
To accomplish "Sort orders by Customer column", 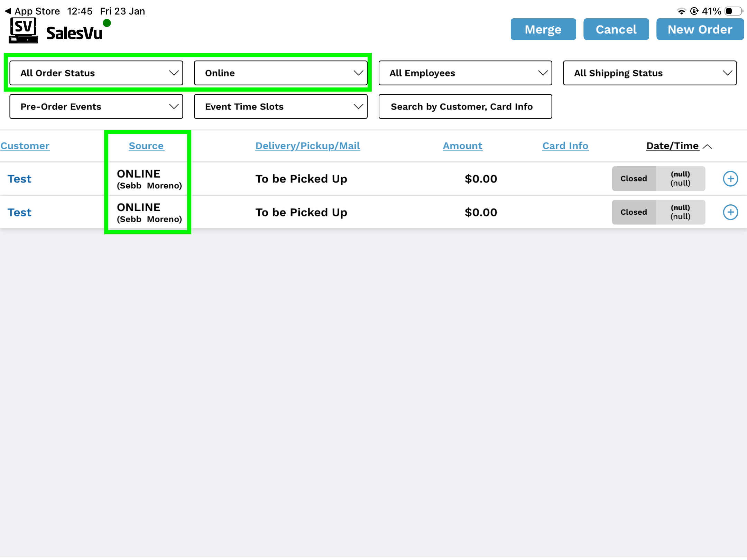I will click(x=25, y=146).
